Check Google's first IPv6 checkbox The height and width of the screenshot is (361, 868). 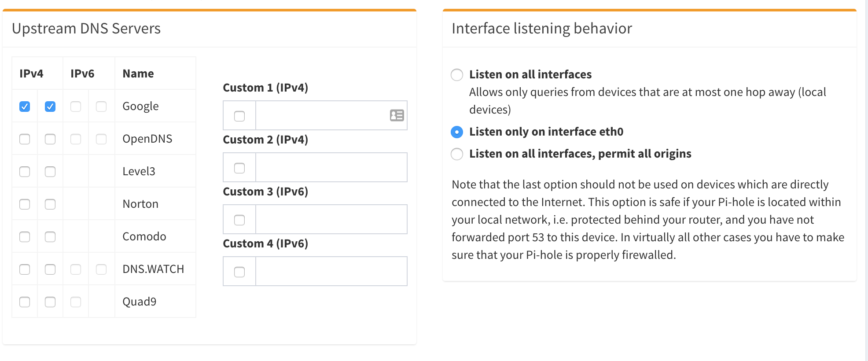pos(76,107)
